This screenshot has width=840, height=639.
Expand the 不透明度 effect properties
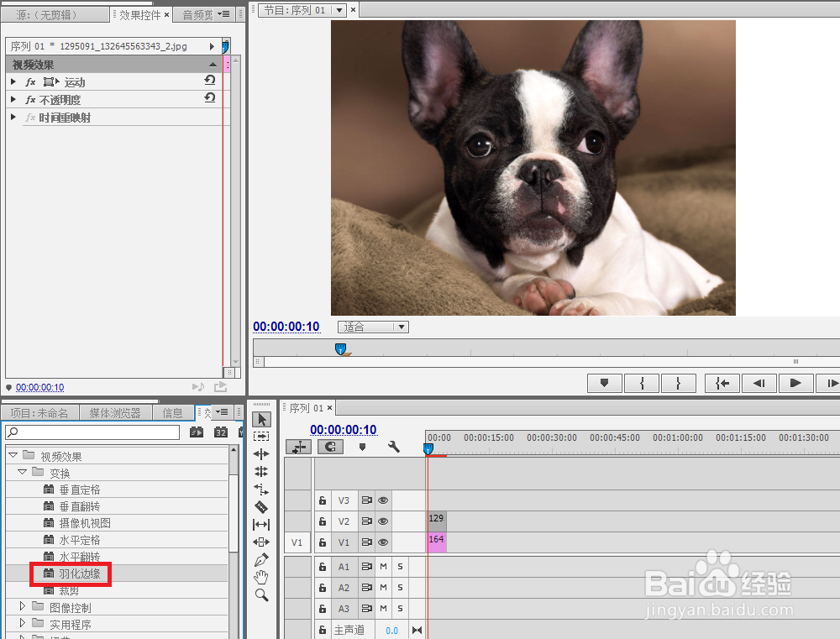pyautogui.click(x=13, y=99)
